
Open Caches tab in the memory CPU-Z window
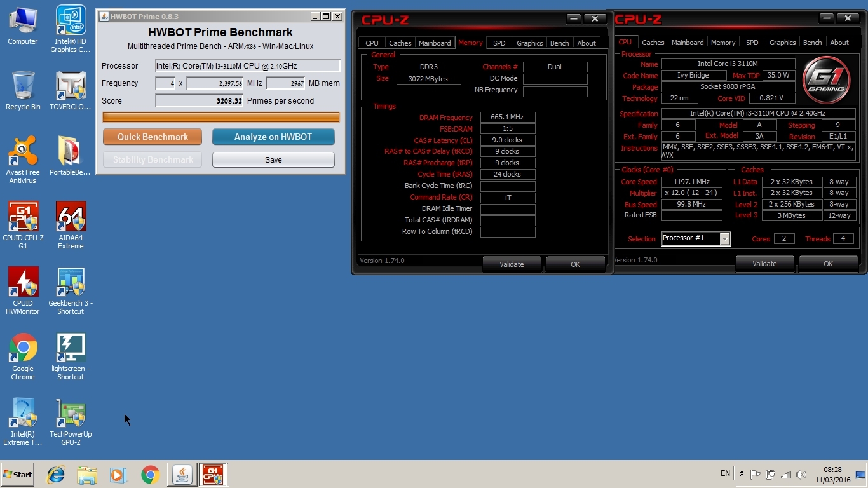pos(400,43)
